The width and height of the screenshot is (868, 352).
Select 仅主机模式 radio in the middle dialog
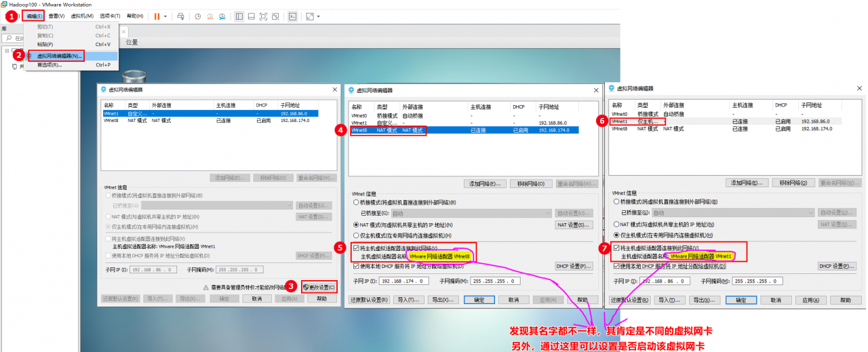click(357, 235)
